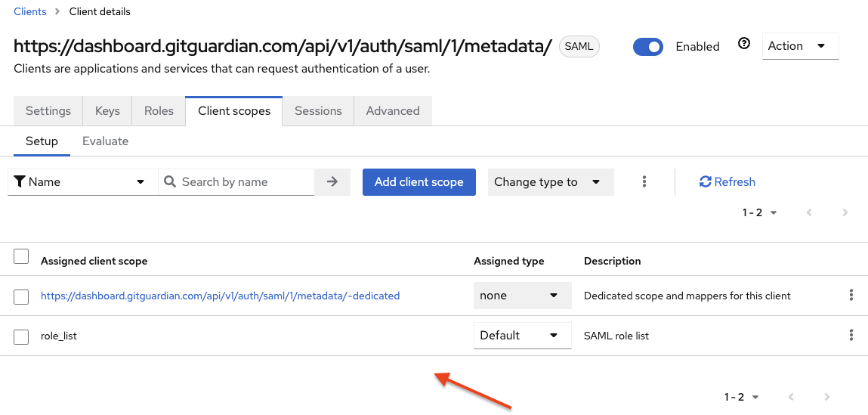
Task: Check the role_list row checkbox
Action: click(x=21, y=336)
